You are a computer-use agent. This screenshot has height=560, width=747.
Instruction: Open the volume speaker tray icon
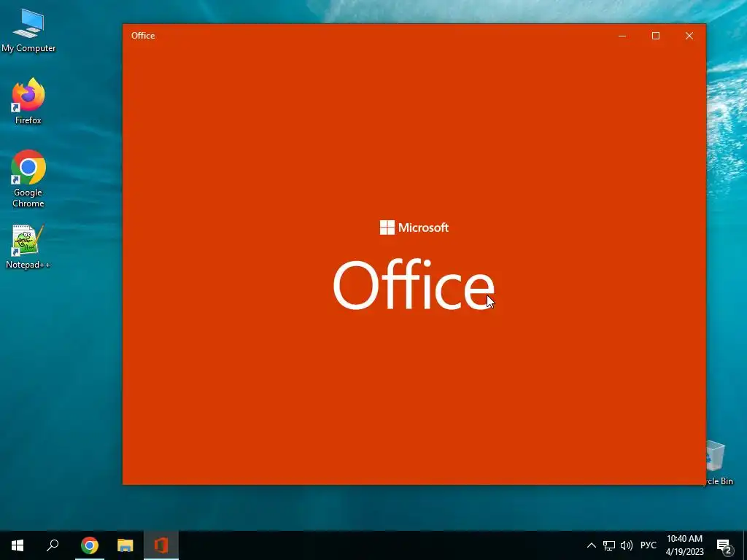(x=627, y=545)
